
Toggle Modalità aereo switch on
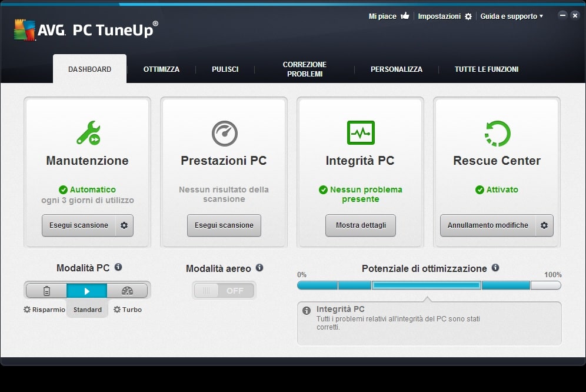point(224,291)
